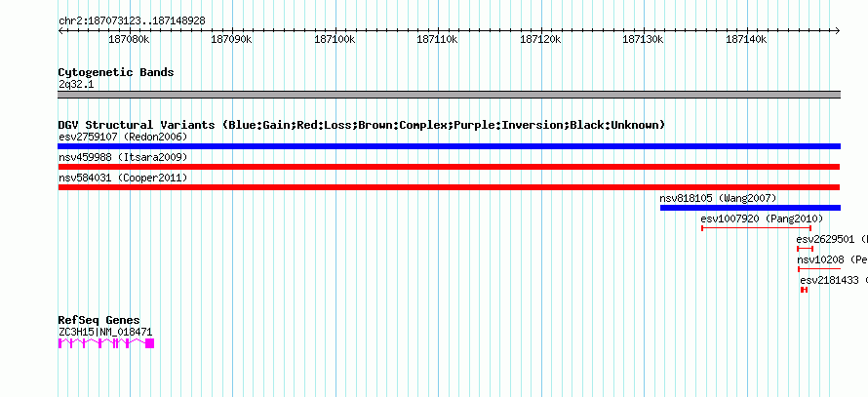Click the 2q32.1 cytogenetic band bar
The image size is (868, 397).
[x=449, y=95]
